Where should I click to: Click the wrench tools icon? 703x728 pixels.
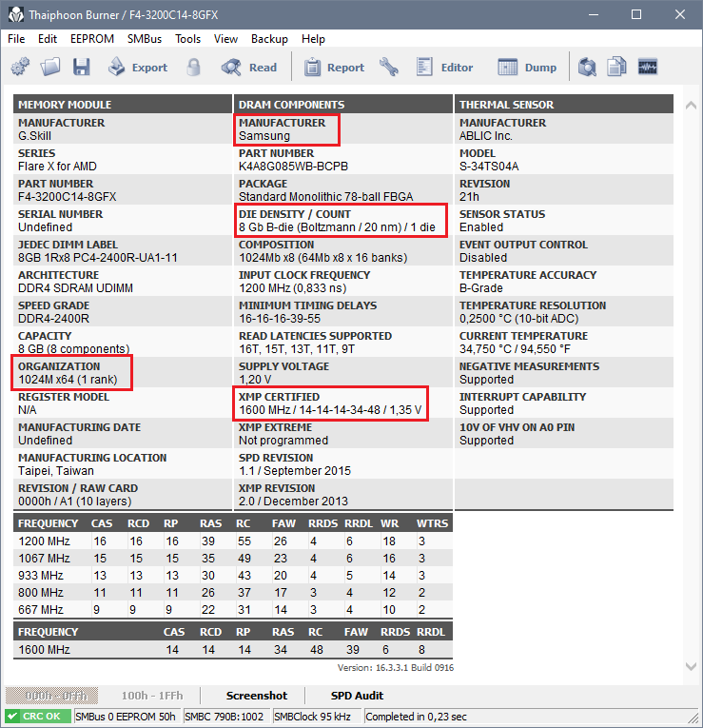389,67
